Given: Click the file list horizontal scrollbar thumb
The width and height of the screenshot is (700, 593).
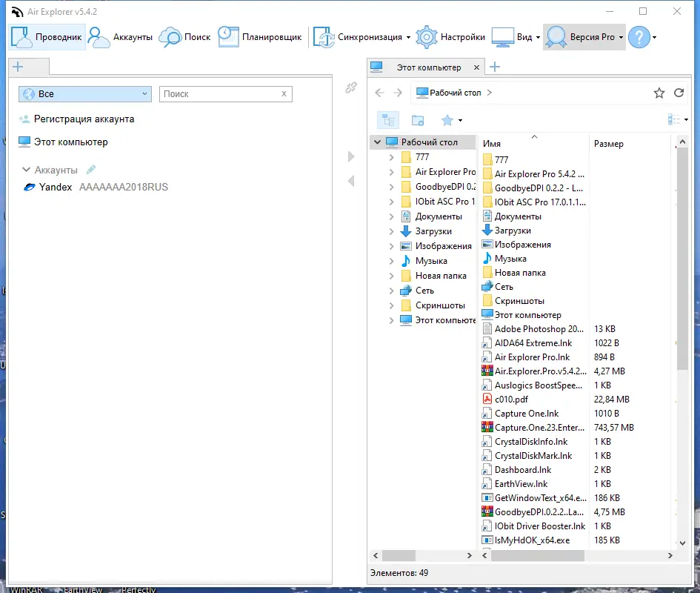Looking at the screenshot, I should [x=538, y=555].
